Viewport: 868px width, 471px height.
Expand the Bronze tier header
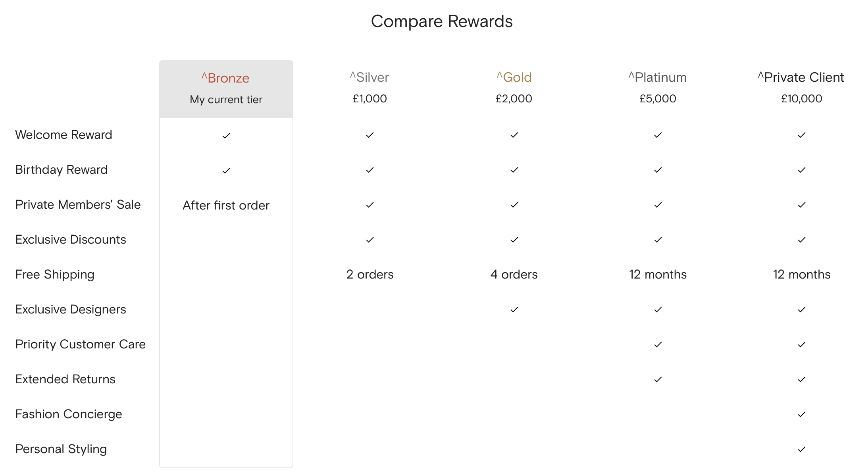click(x=225, y=78)
